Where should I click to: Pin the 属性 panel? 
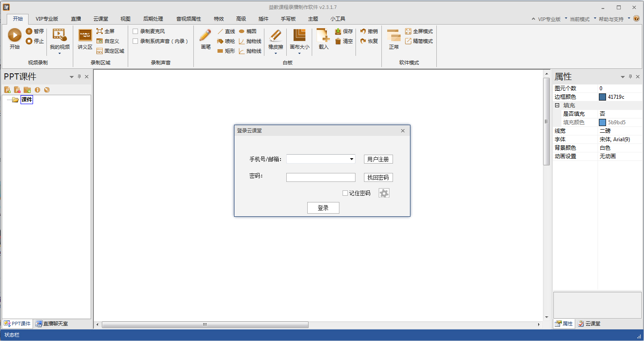tap(630, 77)
